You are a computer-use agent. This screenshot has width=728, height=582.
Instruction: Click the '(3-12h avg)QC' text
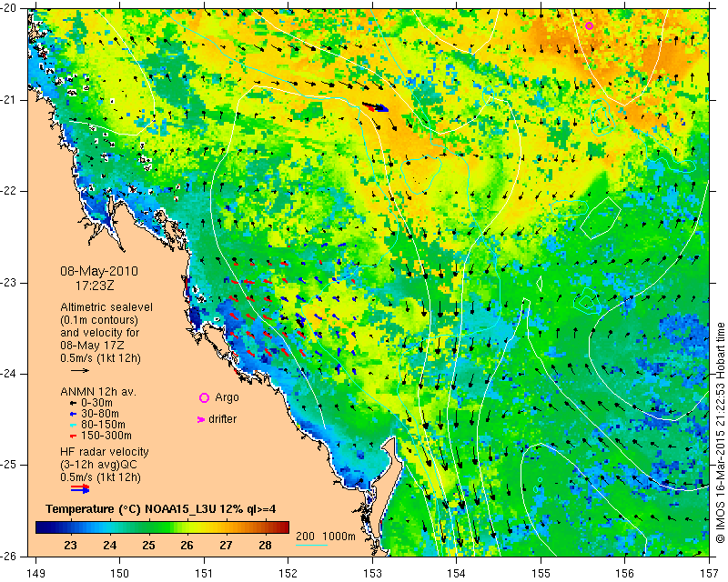[98, 465]
